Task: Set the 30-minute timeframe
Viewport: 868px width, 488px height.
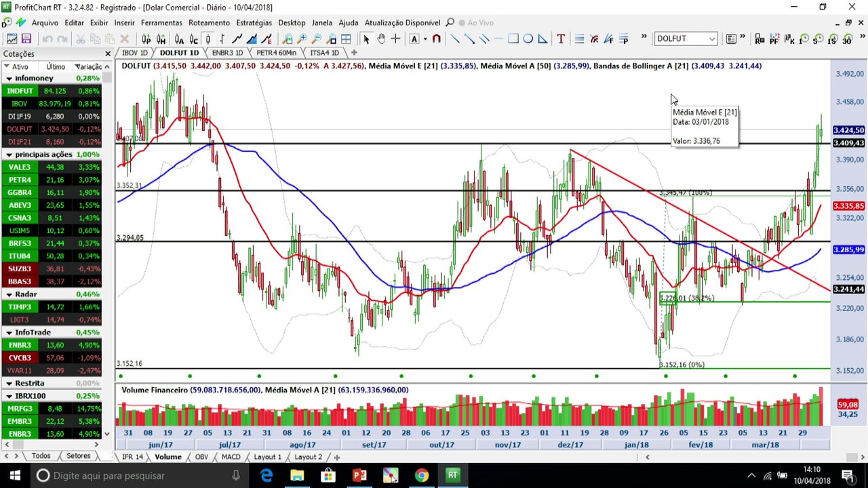Action: tap(847, 39)
